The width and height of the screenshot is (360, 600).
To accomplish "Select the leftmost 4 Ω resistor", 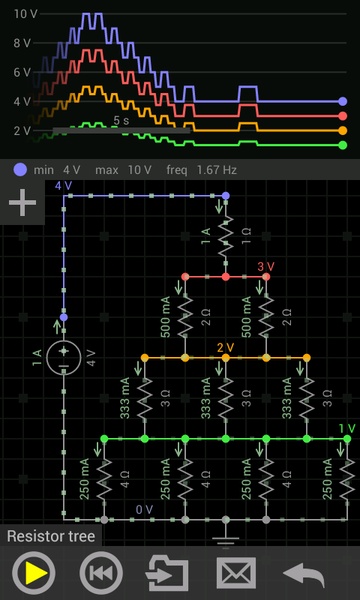I will click(x=104, y=479).
